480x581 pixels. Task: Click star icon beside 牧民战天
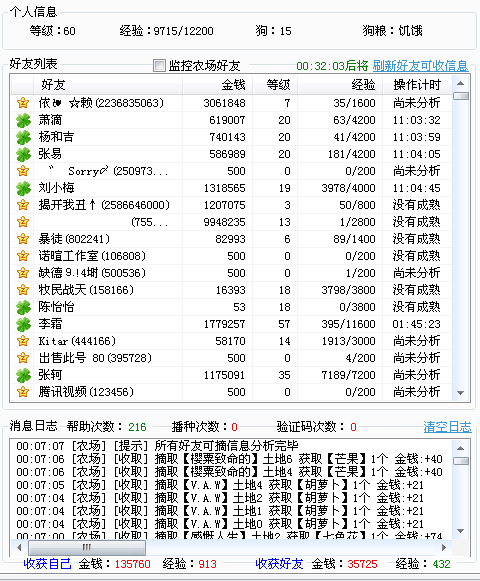click(23, 290)
